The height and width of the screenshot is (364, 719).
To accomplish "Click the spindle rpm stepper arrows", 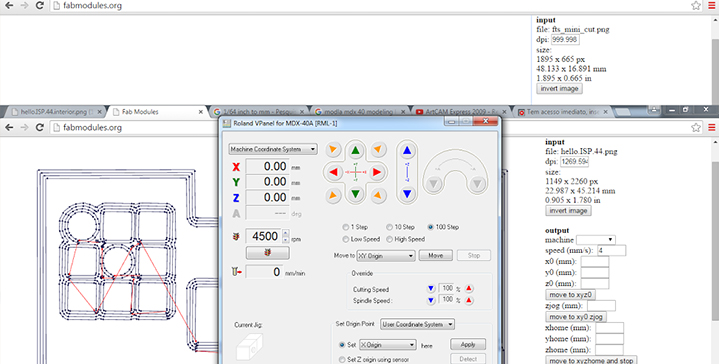I will tap(286, 236).
